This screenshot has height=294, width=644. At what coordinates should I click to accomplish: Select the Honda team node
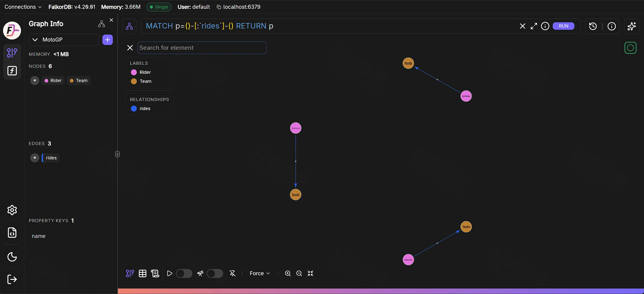click(x=408, y=63)
